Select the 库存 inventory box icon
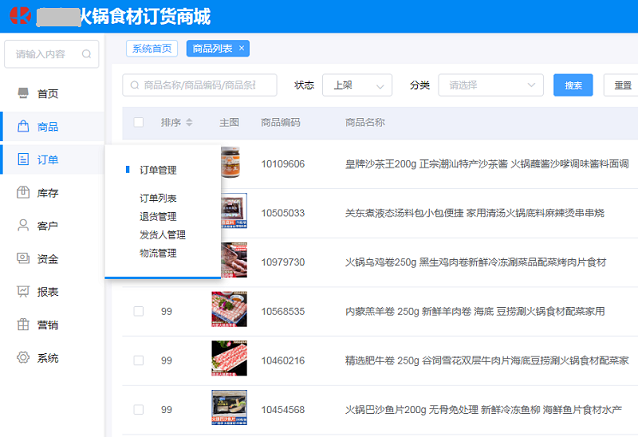 click(24, 192)
